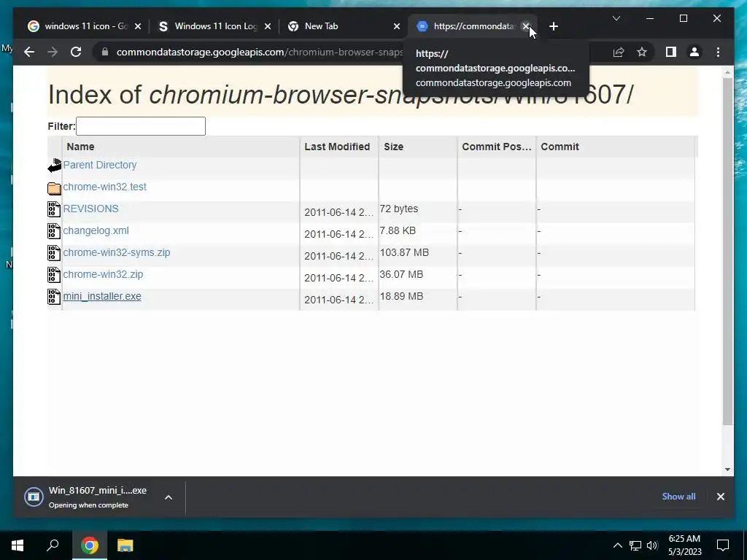The width and height of the screenshot is (747, 560).
Task: Focus the Filter text box
Action: 141,126
